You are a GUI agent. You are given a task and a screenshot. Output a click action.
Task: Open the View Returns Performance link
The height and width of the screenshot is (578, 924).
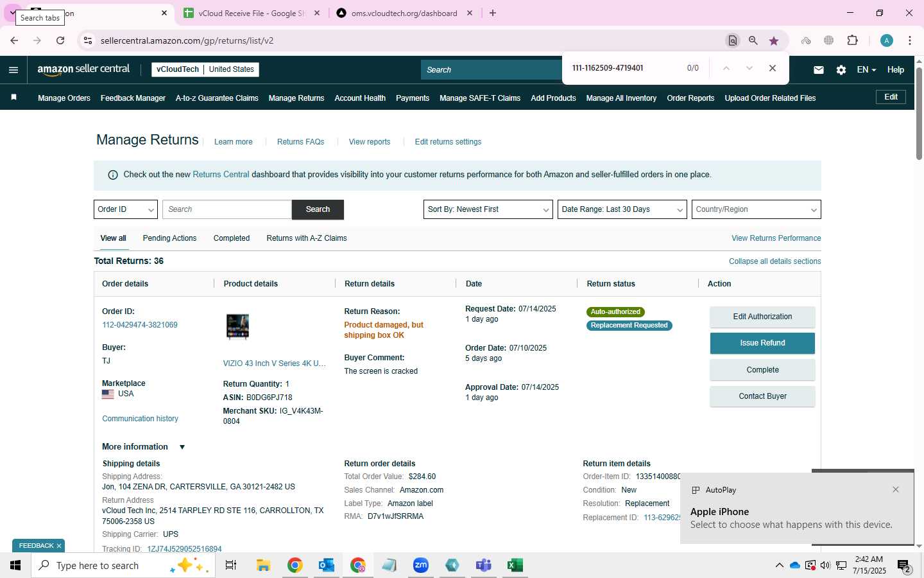click(x=776, y=238)
